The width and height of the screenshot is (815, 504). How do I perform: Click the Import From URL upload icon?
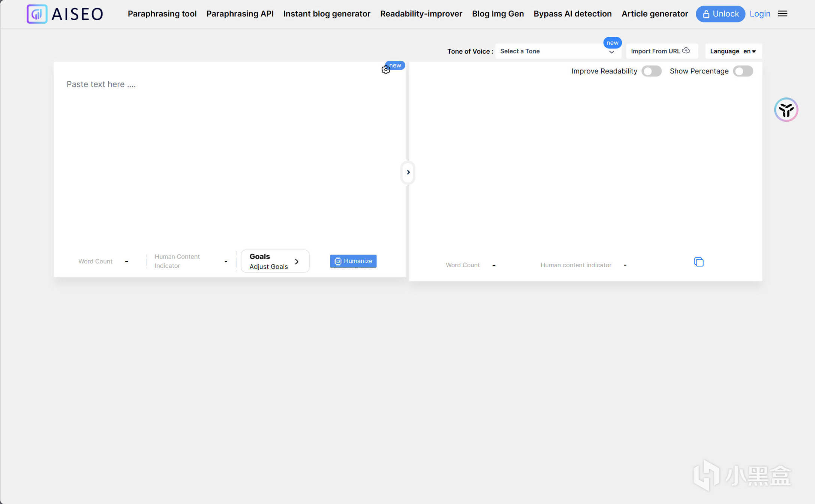coord(686,51)
